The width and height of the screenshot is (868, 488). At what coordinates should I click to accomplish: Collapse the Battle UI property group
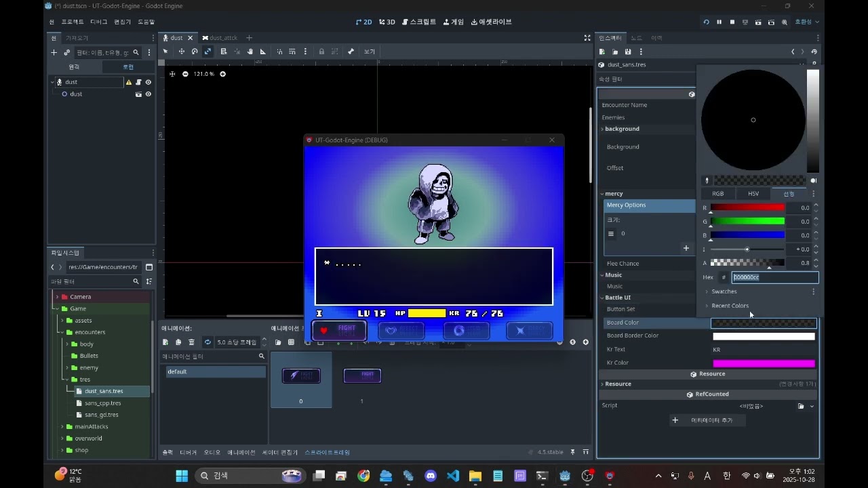click(x=602, y=298)
